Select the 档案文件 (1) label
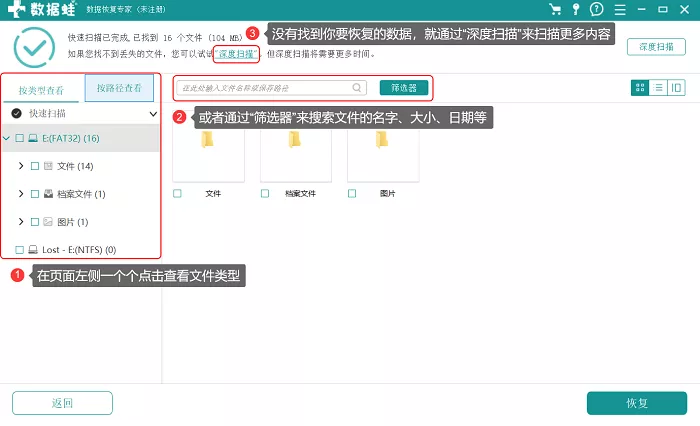The image size is (700, 426). pyautogui.click(x=81, y=194)
